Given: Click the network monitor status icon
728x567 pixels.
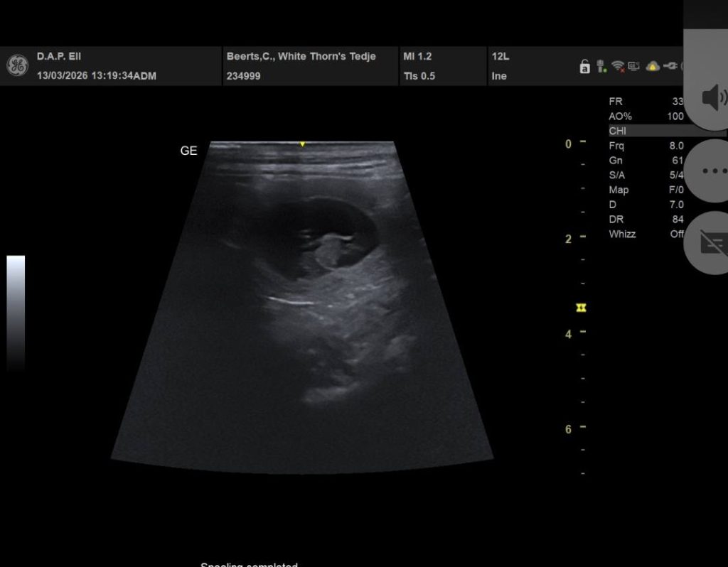Looking at the screenshot, I should (x=634, y=66).
